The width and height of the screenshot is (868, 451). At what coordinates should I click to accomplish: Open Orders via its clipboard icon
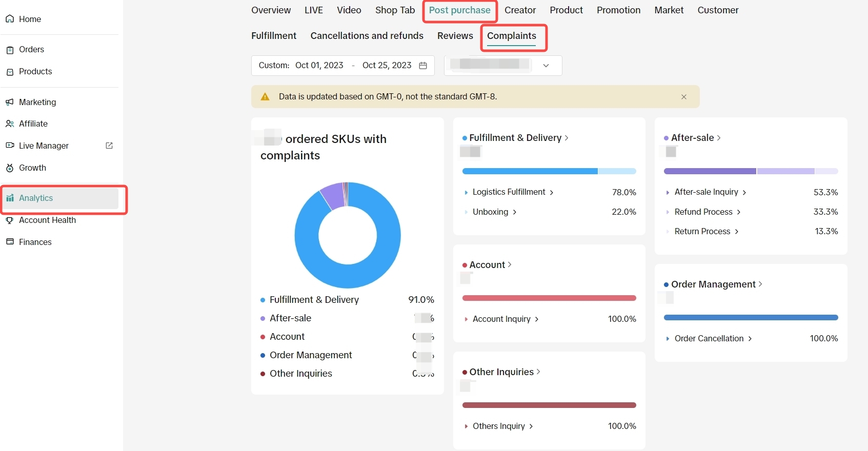tap(10, 50)
